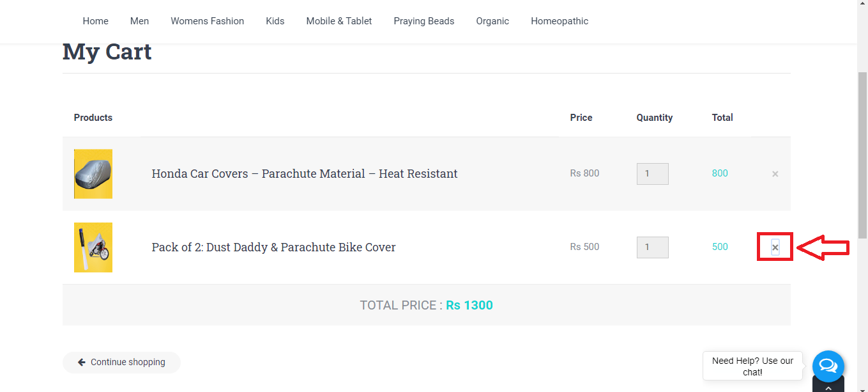Go to Womens Fashion category
Screen dimensions: 868x392
click(207, 21)
